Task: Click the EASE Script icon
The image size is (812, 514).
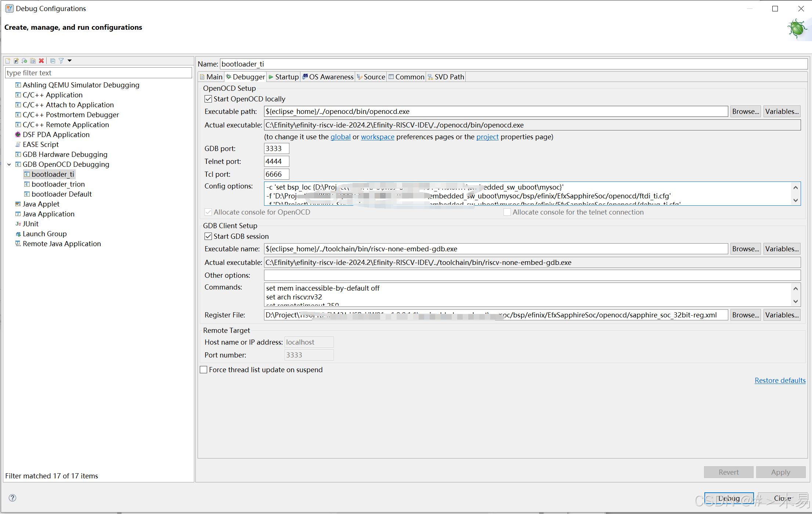Action: click(x=18, y=144)
